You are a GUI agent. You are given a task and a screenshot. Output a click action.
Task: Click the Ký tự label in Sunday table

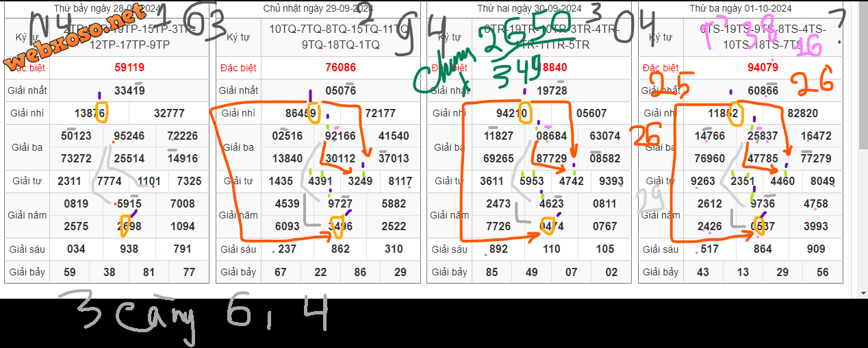tap(238, 38)
